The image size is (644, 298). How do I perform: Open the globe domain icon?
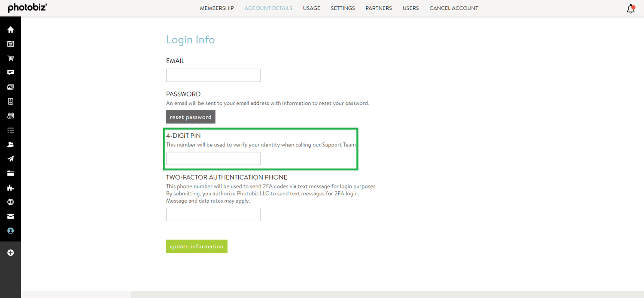(10, 202)
